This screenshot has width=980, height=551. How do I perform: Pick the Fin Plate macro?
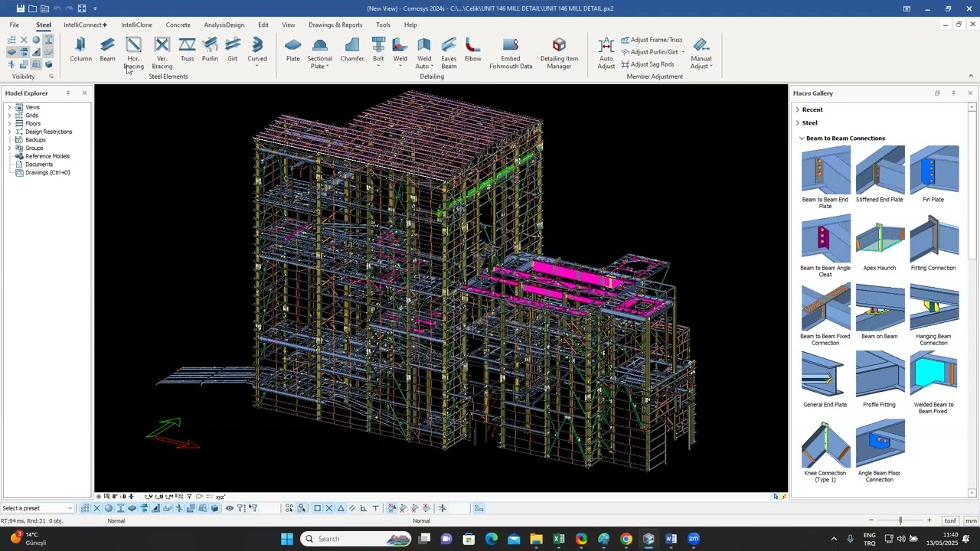coord(933,174)
